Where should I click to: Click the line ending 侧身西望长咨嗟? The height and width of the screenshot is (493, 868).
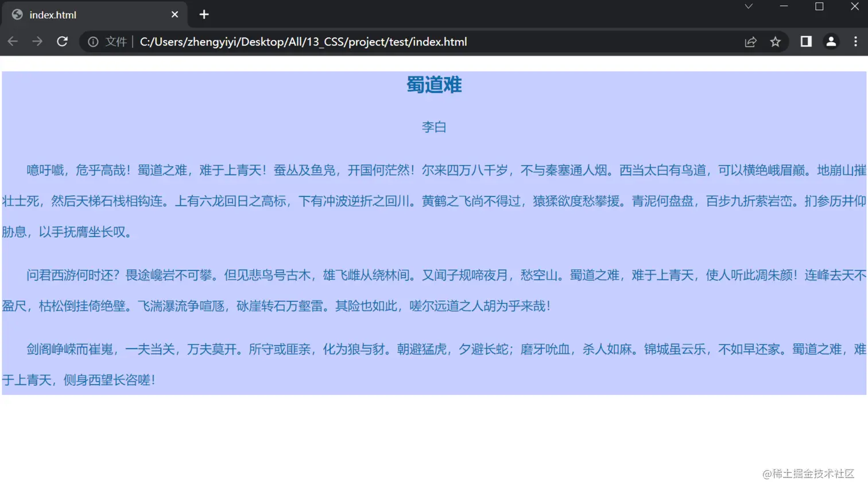[79, 380]
